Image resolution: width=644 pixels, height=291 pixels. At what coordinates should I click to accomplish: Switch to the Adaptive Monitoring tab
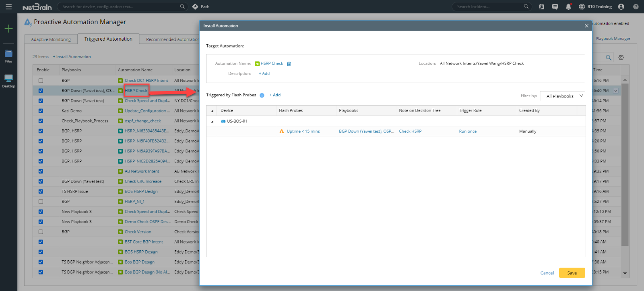click(x=51, y=39)
